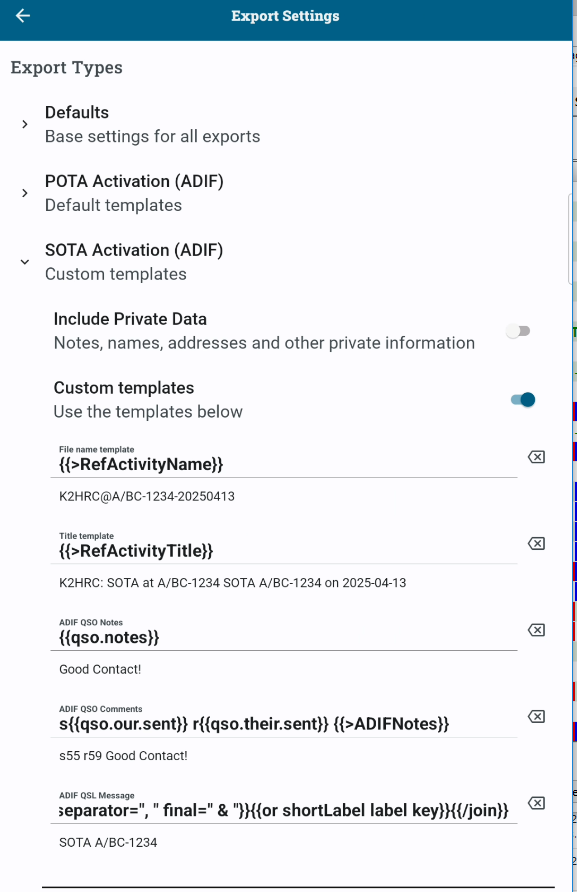577x892 pixels.
Task: Enable the Include Private Data switch
Action: 518,331
